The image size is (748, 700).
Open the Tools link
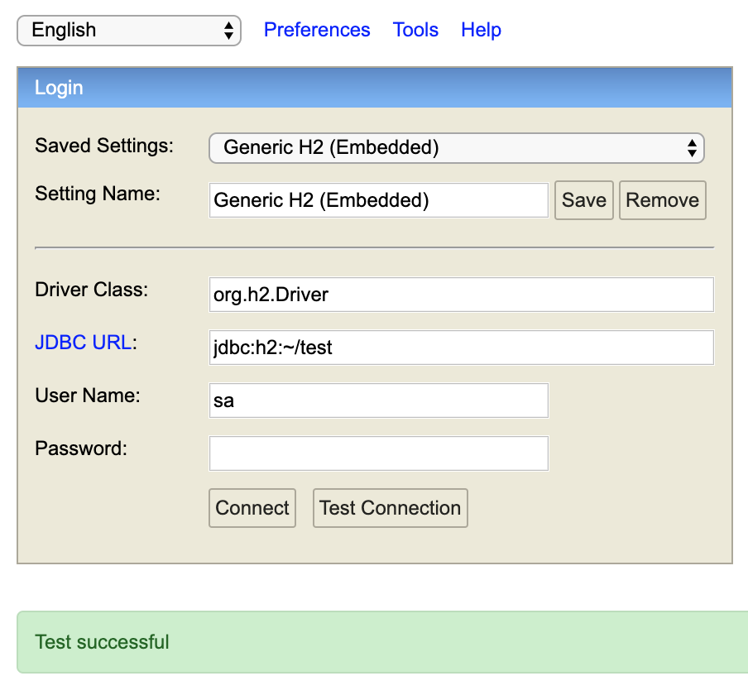(415, 30)
